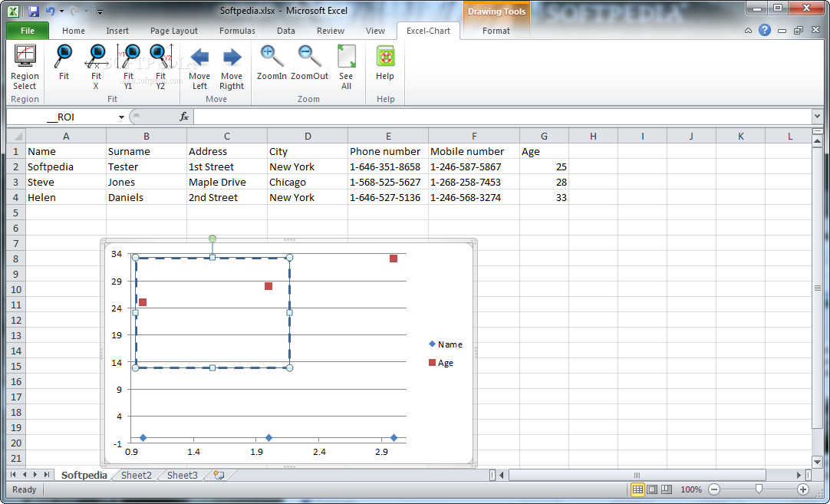The image size is (830, 504).
Task: Open the Drawing Tools Format tab
Action: point(496,31)
